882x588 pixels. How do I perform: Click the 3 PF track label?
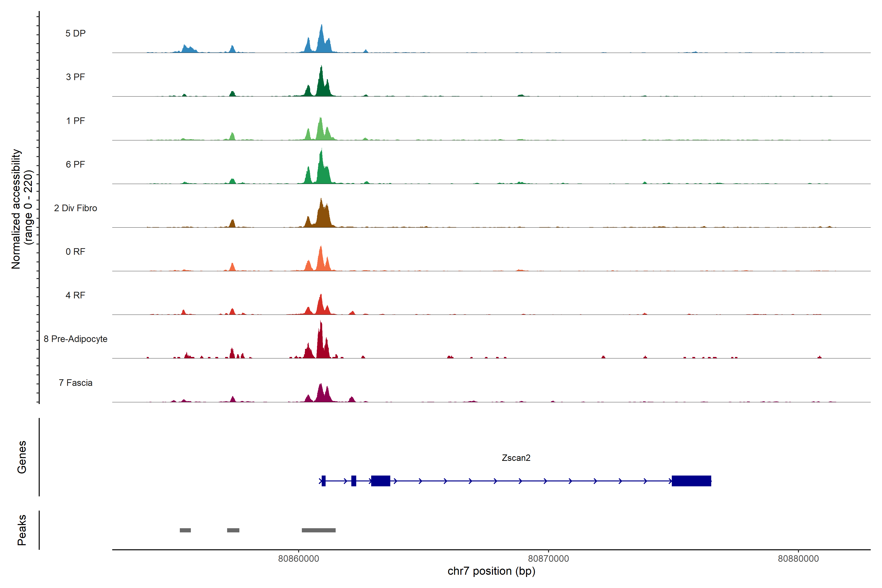pos(75,77)
